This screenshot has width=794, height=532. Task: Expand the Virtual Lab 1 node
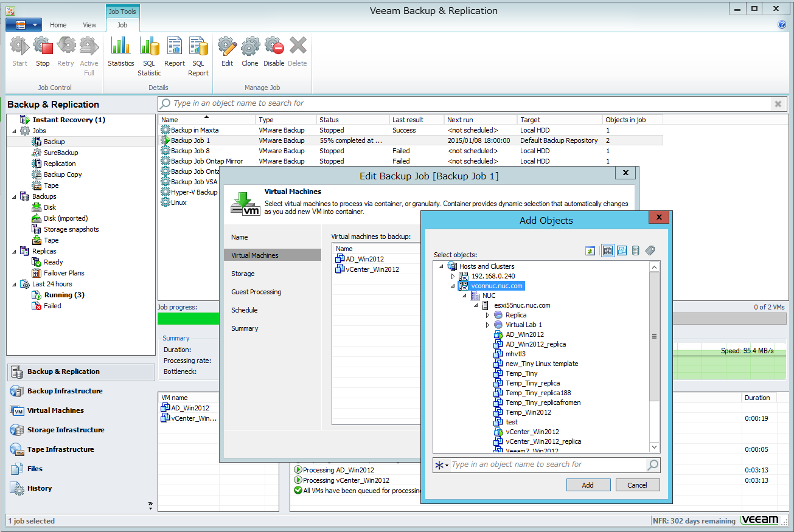[x=487, y=325]
